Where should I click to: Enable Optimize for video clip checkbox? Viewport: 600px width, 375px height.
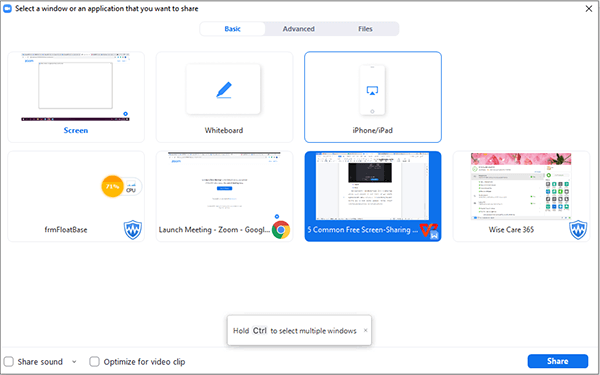pos(94,362)
